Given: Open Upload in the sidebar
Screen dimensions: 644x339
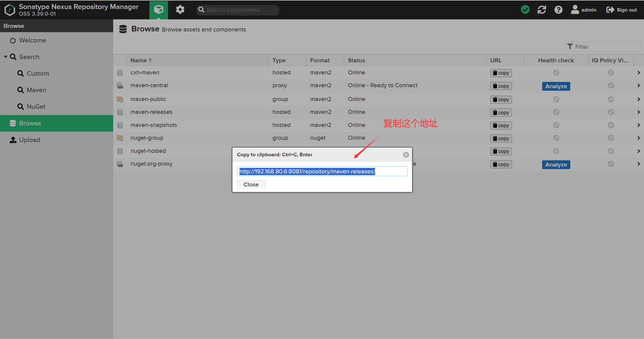Looking at the screenshot, I should [29, 140].
